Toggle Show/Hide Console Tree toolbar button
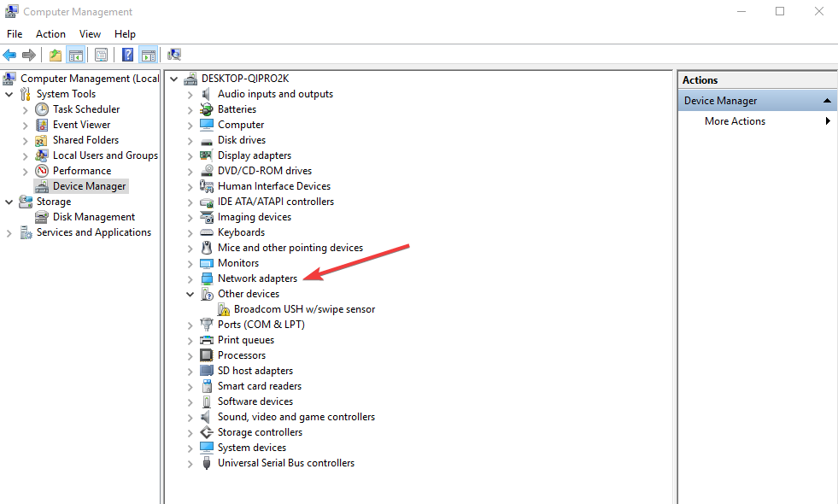Image resolution: width=838 pixels, height=504 pixels. pyautogui.click(x=76, y=56)
